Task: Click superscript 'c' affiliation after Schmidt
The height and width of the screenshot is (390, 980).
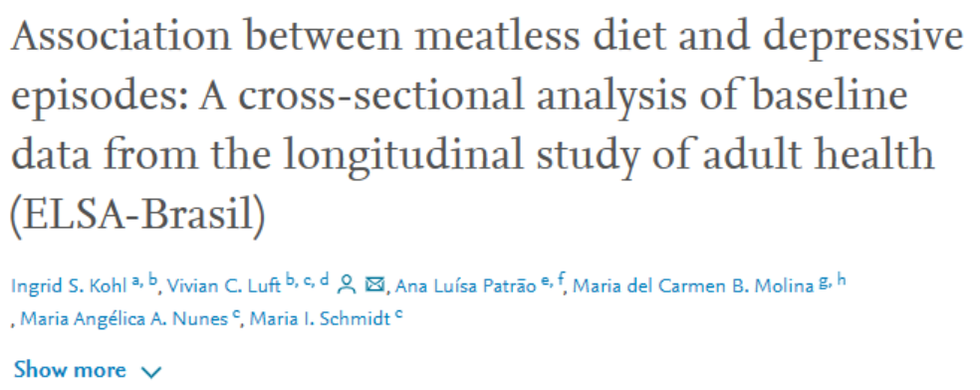Action: (398, 315)
